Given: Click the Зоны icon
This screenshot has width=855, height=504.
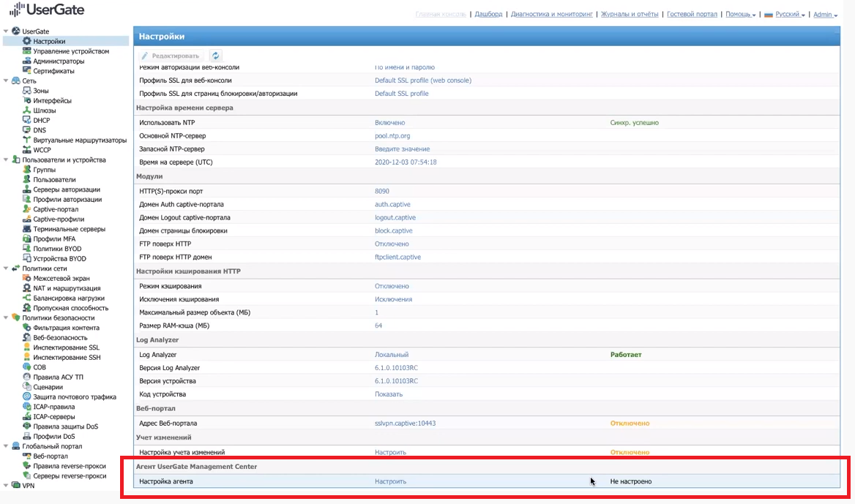Looking at the screenshot, I should click(26, 91).
